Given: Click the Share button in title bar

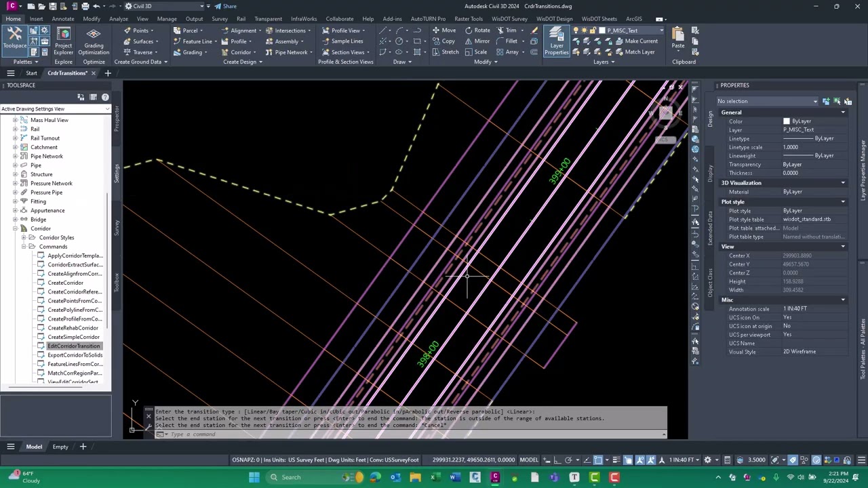Looking at the screenshot, I should click(x=225, y=6).
